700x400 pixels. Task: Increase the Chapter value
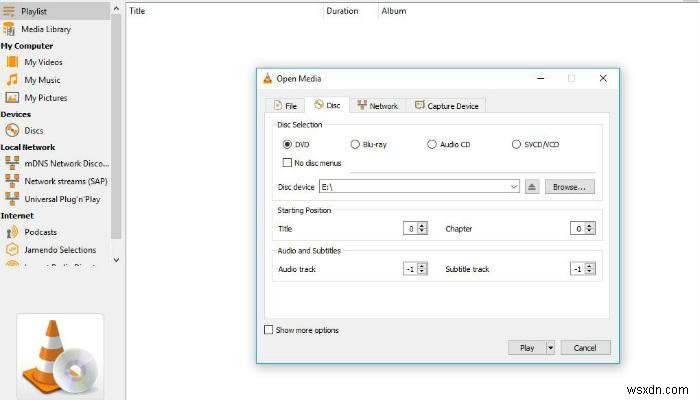point(589,225)
